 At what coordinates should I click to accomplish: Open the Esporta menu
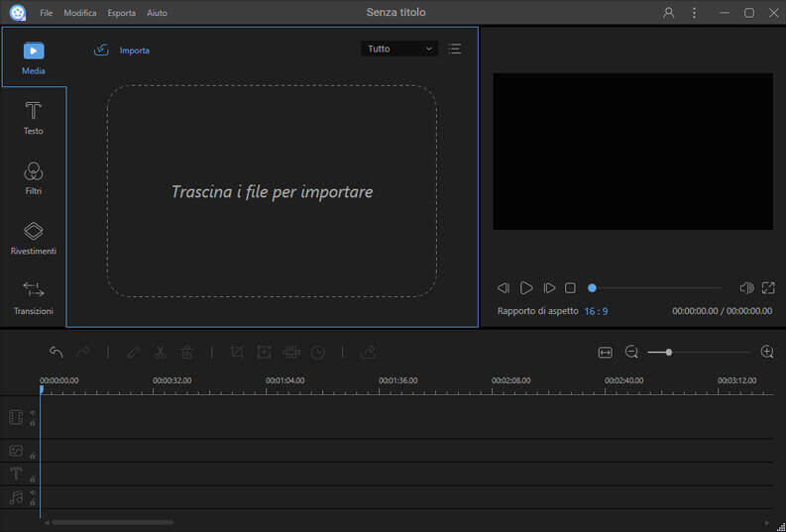pyautogui.click(x=122, y=13)
